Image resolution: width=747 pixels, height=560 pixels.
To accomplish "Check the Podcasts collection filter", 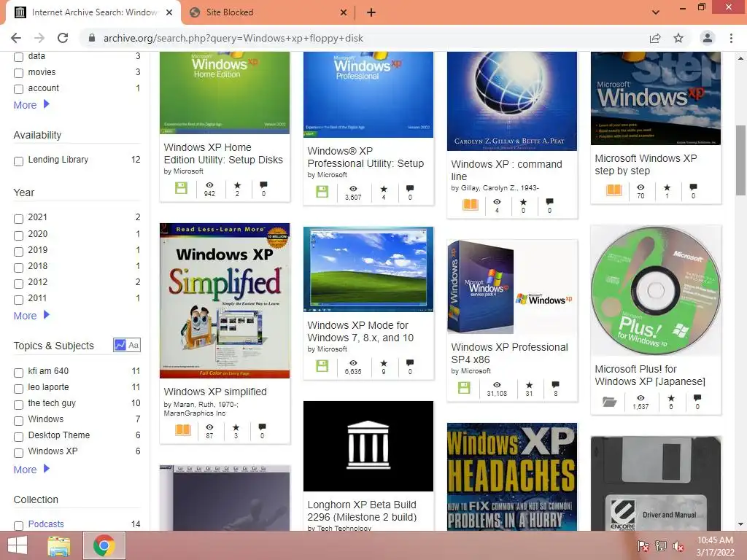I will tap(18, 525).
